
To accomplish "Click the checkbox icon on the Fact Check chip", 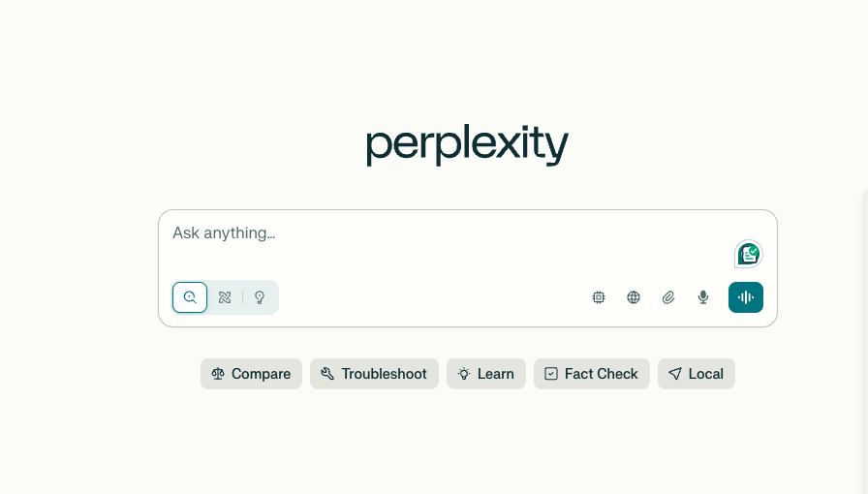I will [x=551, y=374].
